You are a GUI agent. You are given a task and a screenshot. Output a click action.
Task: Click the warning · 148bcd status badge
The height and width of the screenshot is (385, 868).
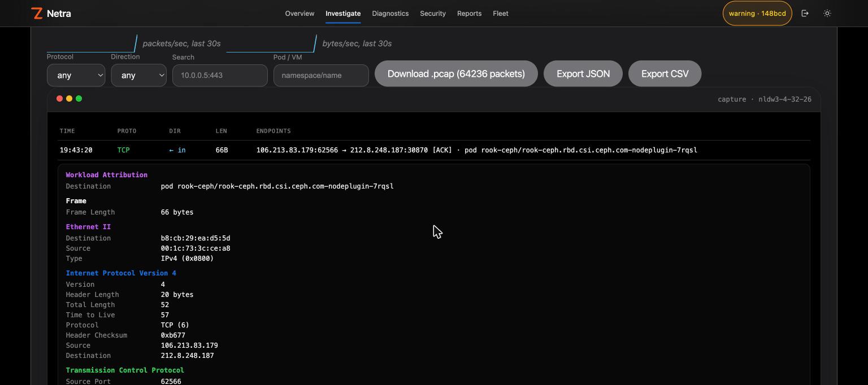tap(757, 14)
